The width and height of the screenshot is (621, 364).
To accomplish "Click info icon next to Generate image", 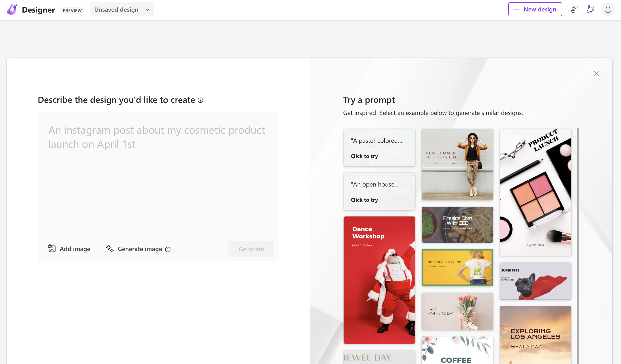I will coord(168,249).
